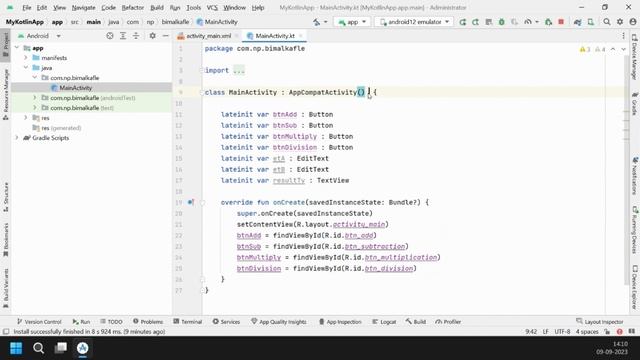This screenshot has height=360, width=640.
Task: Close the MainActivity.kt editor tab
Action: tap(301, 36)
